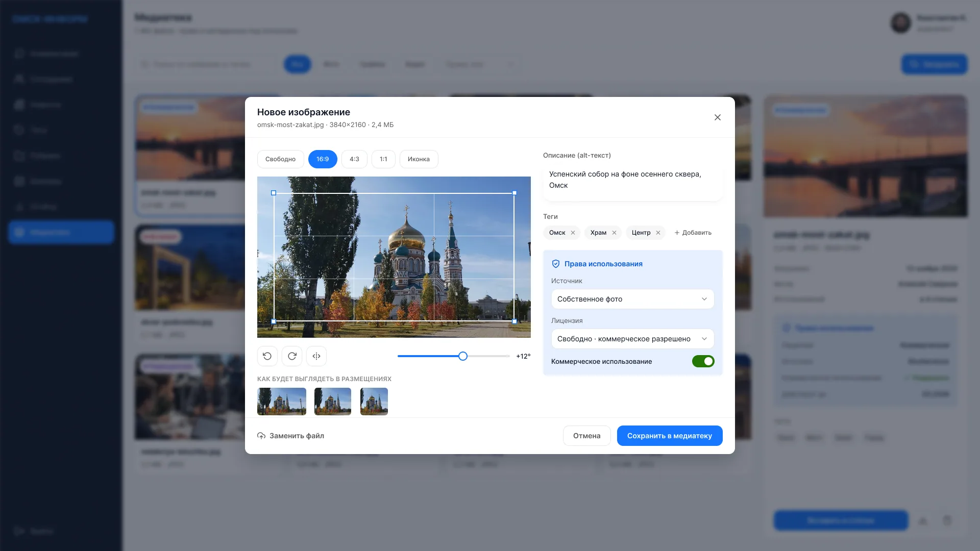The height and width of the screenshot is (551, 980).
Task: Remove the Храм tag
Action: point(614,233)
